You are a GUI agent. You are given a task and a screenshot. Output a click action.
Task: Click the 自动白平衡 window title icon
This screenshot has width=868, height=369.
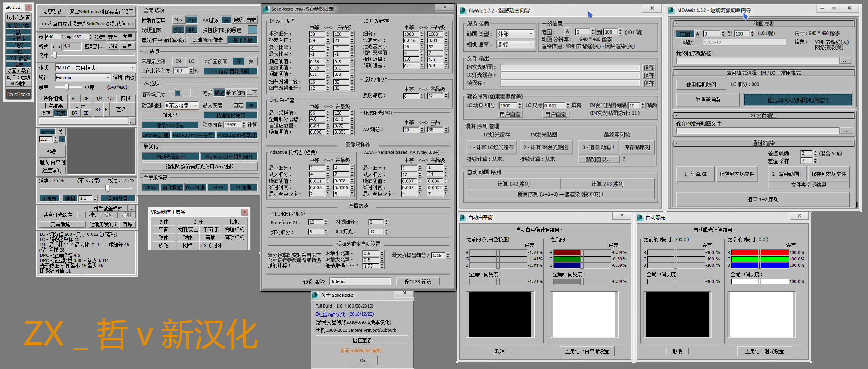(463, 217)
